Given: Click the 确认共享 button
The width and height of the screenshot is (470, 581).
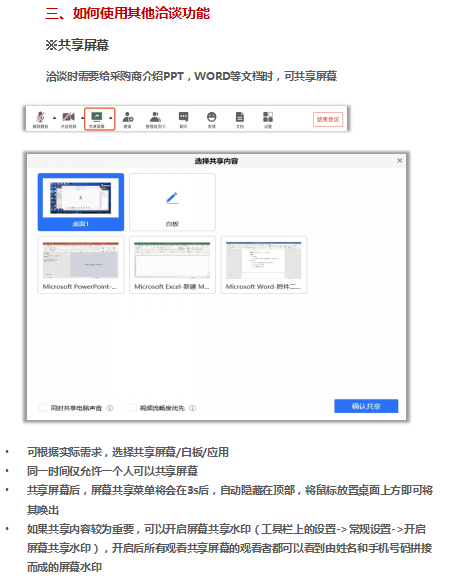Looking at the screenshot, I should pos(366,406).
